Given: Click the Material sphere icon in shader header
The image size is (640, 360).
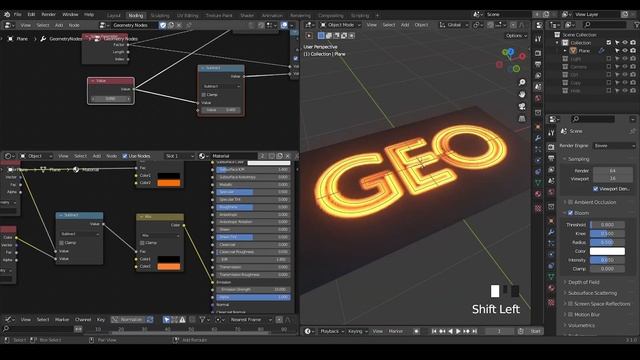Looking at the screenshot, I should 202,156.
